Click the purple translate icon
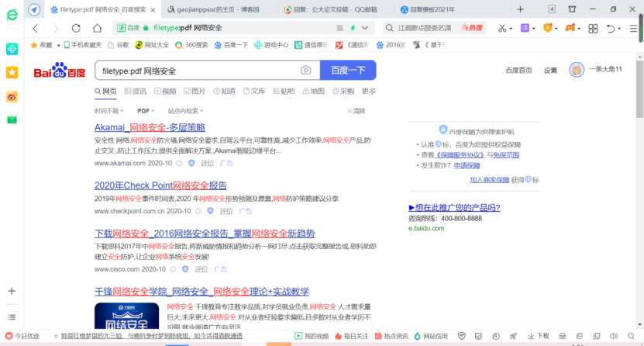The width and height of the screenshot is (644, 346). coord(525,28)
